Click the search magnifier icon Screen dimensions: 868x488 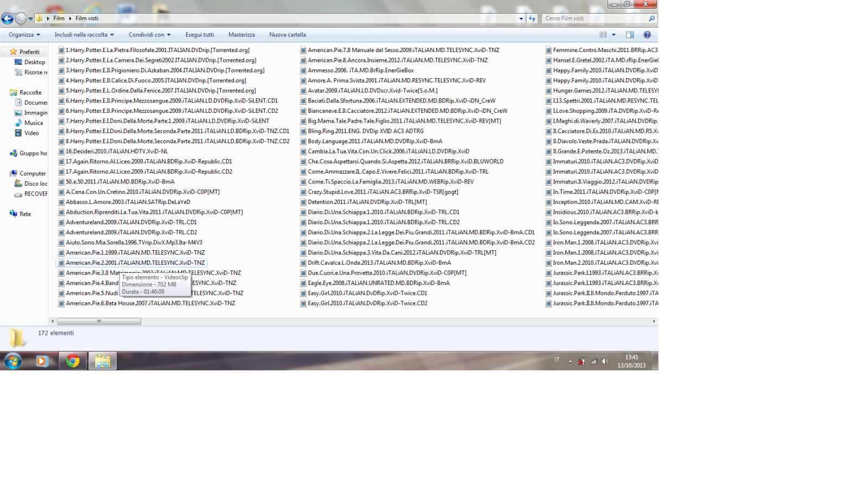point(652,18)
